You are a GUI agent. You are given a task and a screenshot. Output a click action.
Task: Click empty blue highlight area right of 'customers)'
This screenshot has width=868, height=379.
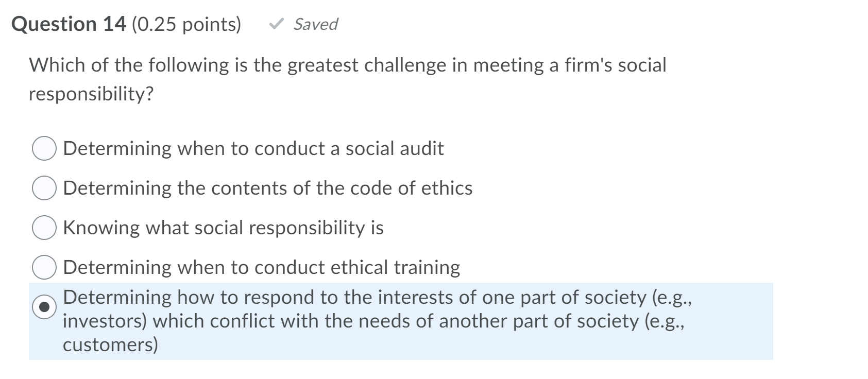coord(464,344)
